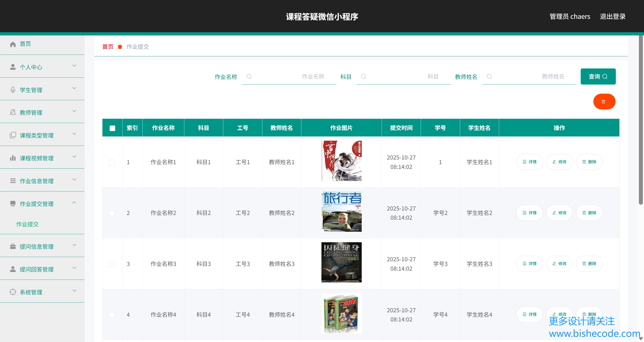This screenshot has height=342, width=644.
Task: Toggle the select-all checkbox in table header
Action: coord(112,128)
